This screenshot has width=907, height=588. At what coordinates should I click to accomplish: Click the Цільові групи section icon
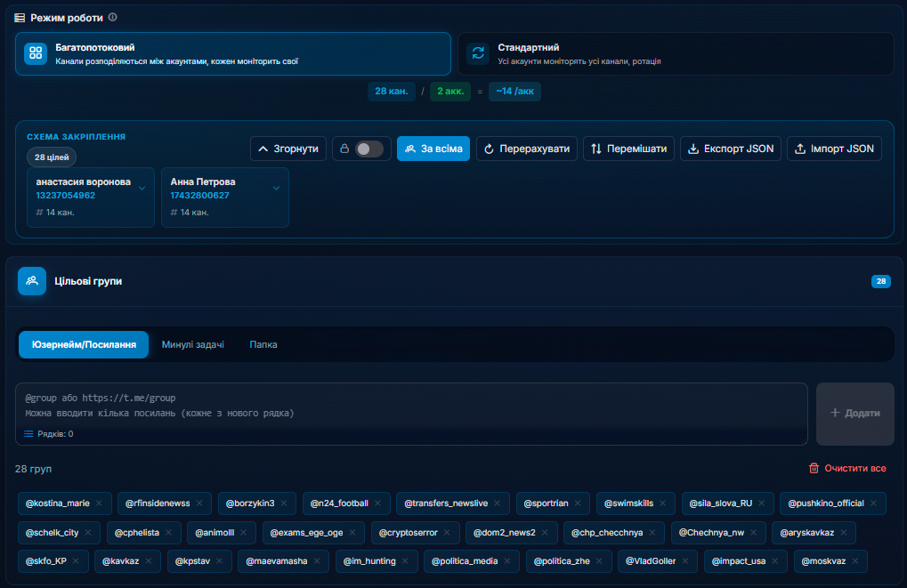[32, 281]
